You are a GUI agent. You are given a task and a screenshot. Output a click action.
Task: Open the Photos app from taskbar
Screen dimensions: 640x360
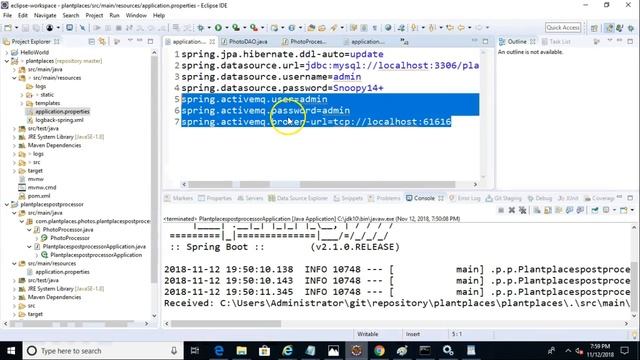(x=333, y=351)
